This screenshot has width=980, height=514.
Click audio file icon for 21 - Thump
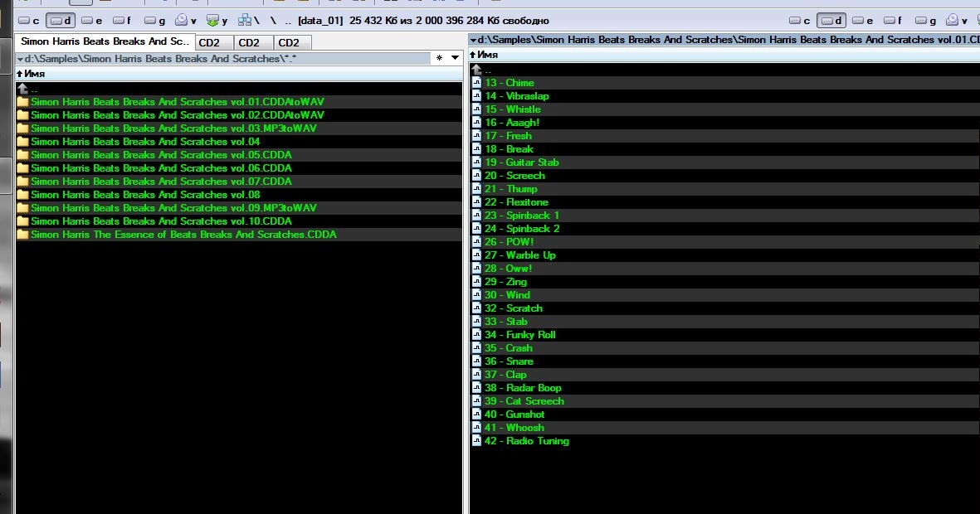click(x=476, y=189)
